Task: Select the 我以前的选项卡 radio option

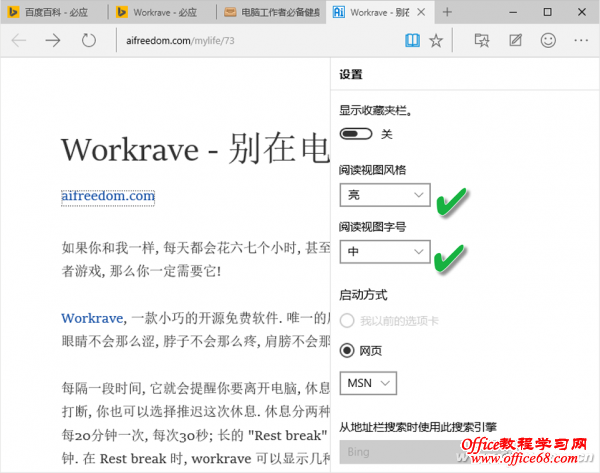Action: click(347, 321)
